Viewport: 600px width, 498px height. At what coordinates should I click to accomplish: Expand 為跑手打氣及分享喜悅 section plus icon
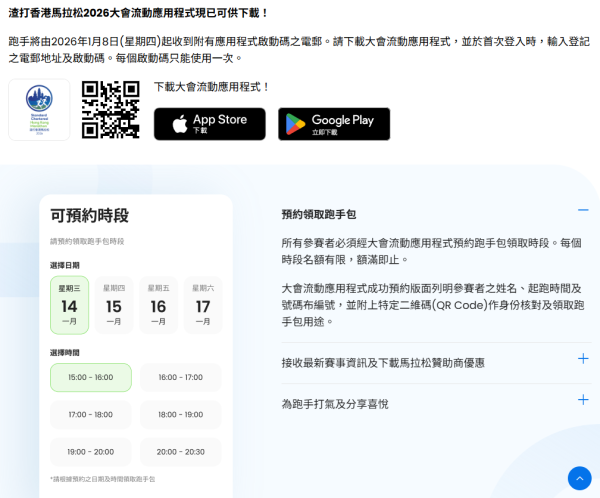[x=583, y=400]
